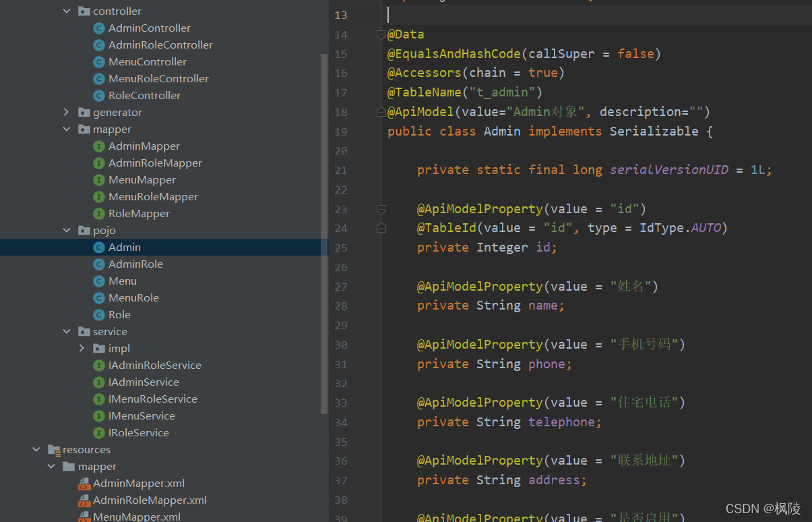Select AdminRole class in pojo
The width and height of the screenshot is (812, 522).
click(x=135, y=264)
